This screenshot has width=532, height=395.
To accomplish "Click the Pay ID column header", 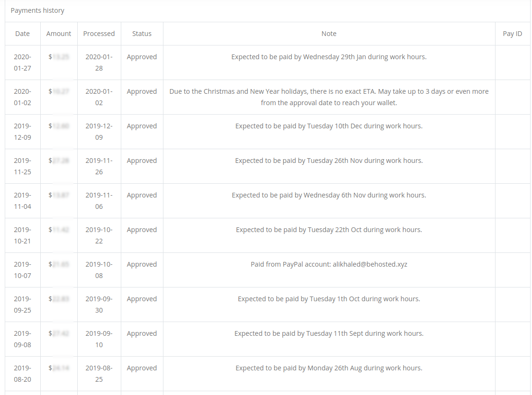I will pyautogui.click(x=512, y=34).
